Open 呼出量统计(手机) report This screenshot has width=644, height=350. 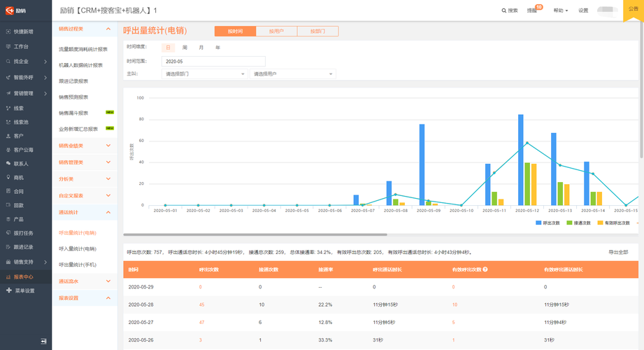77,265
